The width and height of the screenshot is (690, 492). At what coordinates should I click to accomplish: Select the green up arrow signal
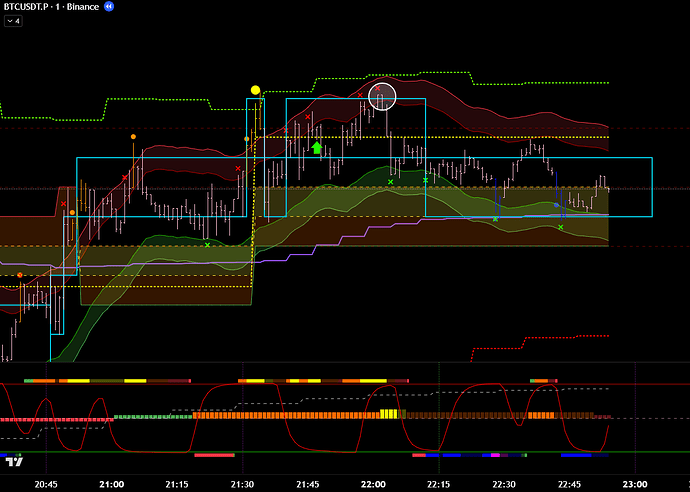(316, 148)
